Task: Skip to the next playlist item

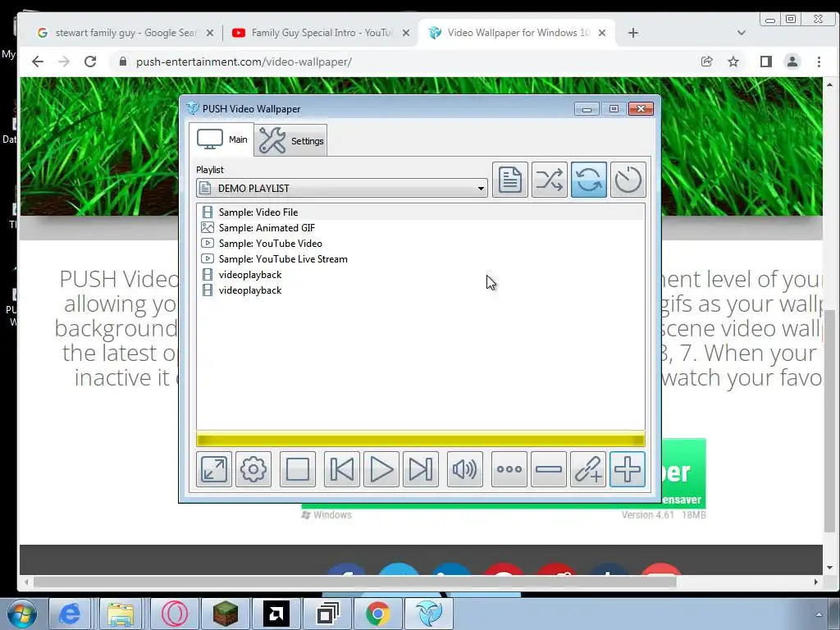Action: pos(421,469)
